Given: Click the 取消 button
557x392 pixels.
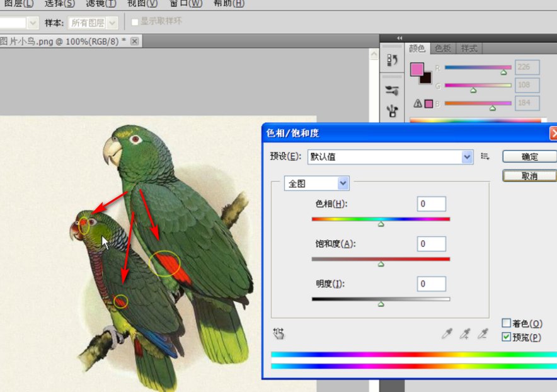Looking at the screenshot, I should (529, 176).
